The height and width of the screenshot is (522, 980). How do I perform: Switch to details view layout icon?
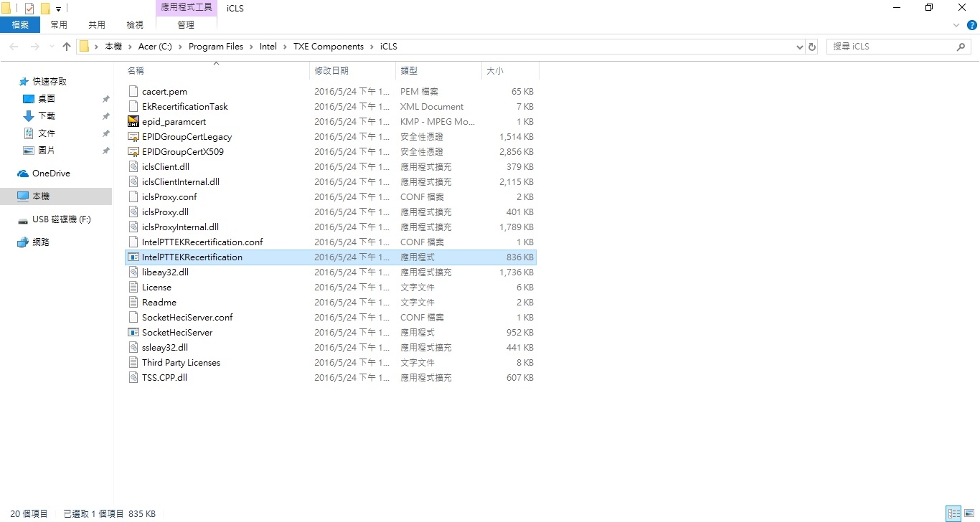pos(953,513)
